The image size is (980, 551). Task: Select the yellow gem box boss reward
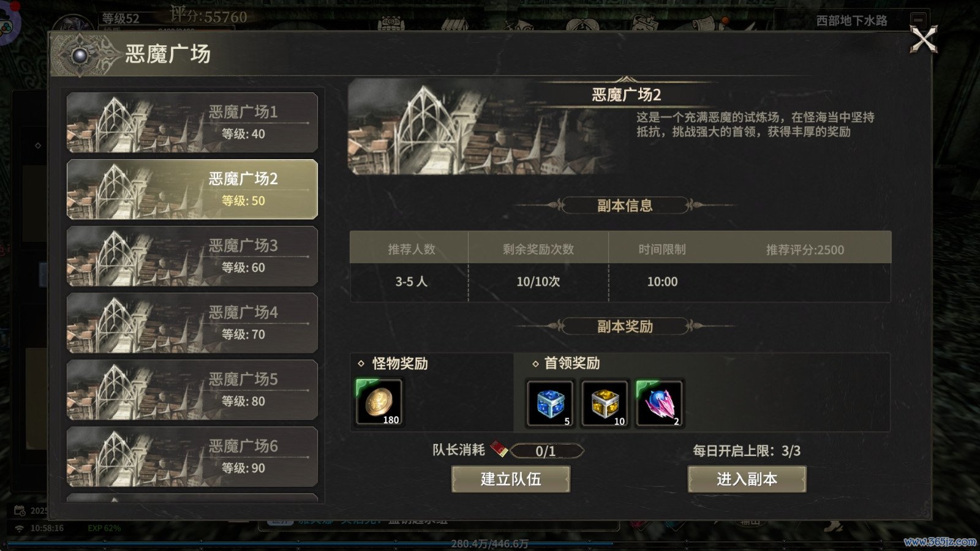[605, 403]
